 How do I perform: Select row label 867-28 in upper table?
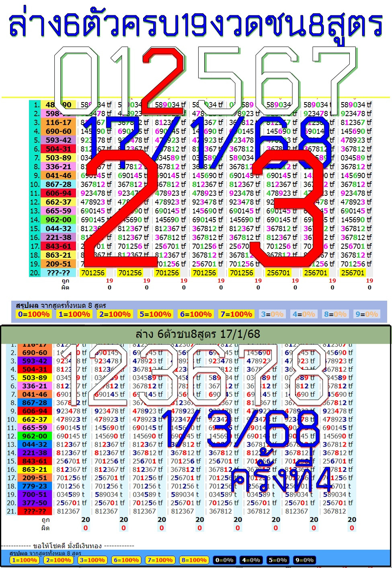58,184
